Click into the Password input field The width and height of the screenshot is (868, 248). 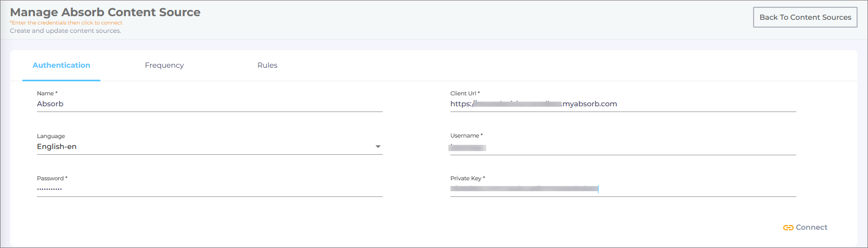click(208, 189)
